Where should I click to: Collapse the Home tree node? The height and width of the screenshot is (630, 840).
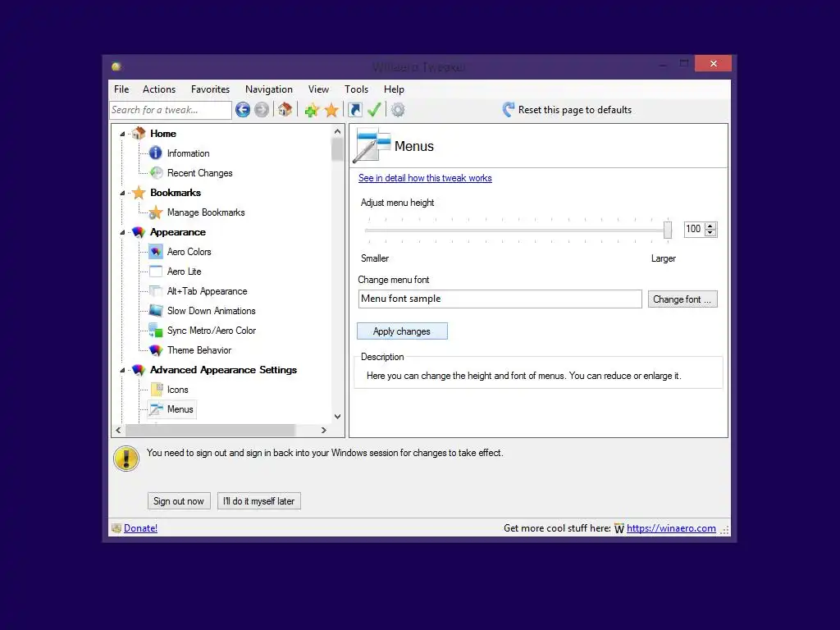(122, 134)
